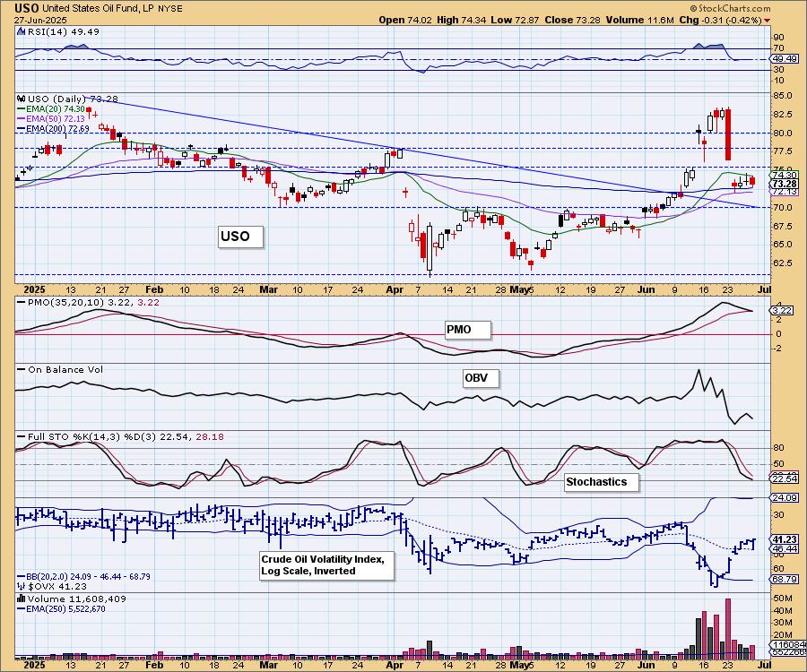807x672 pixels.
Task: Click the red down arrow beside Chg
Action: (x=768, y=21)
